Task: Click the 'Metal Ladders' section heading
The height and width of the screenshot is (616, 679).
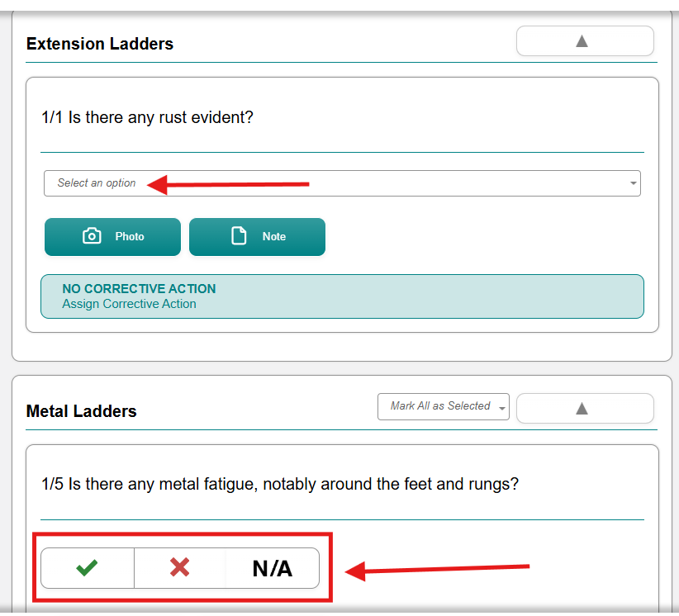Action: point(82,411)
